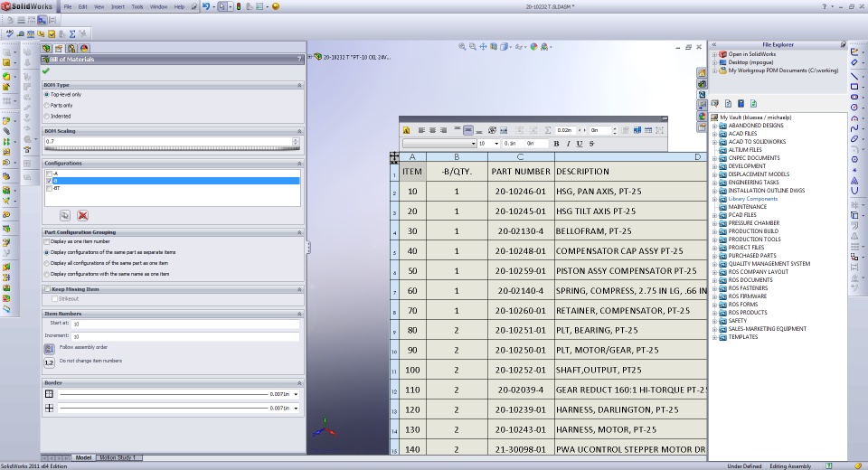Collapse the Configurations section
The image size is (868, 470).
click(299, 164)
